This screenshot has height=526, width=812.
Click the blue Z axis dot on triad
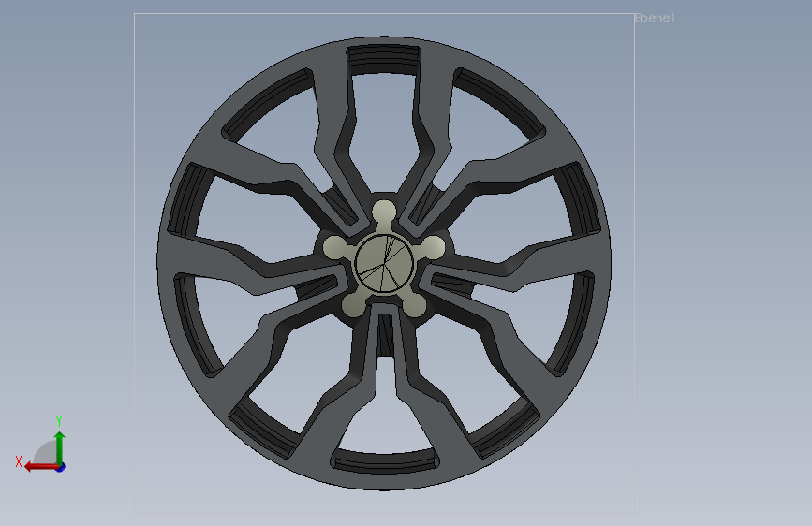tap(61, 467)
